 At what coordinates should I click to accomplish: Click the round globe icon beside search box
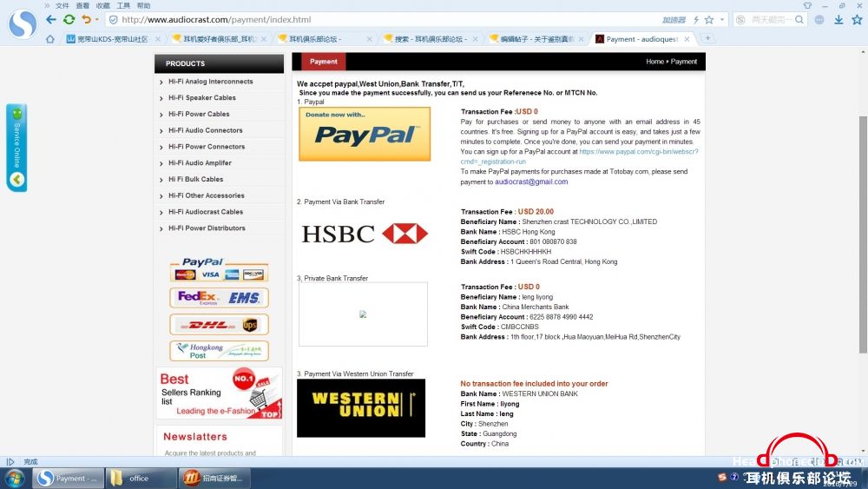click(819, 20)
